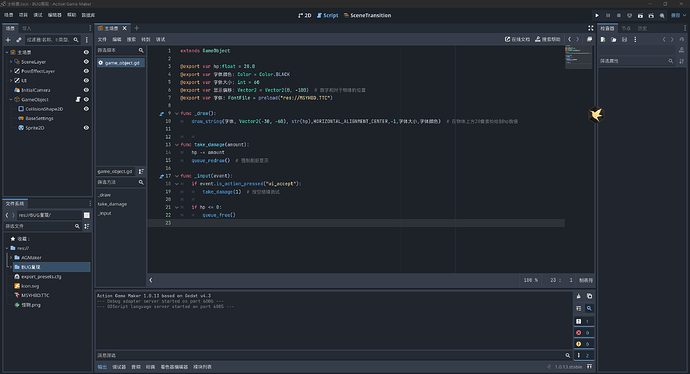Image resolution: width=690 pixels, height=374 pixels.
Task: Clear the output log
Action: [x=579, y=296]
